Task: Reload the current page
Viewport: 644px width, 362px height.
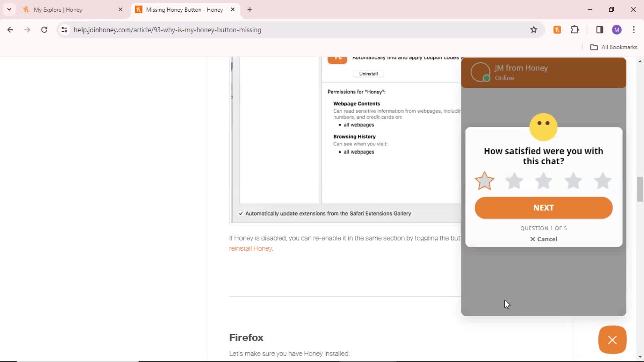Action: pyautogui.click(x=44, y=30)
